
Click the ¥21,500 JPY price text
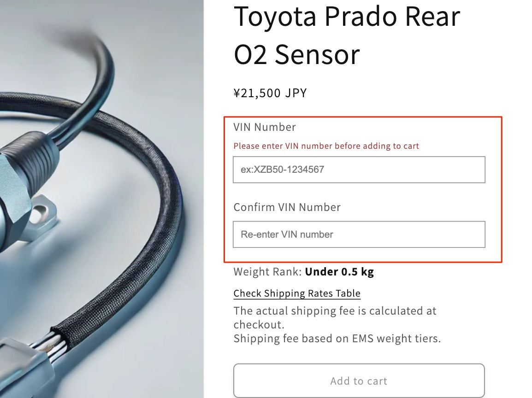(x=270, y=93)
